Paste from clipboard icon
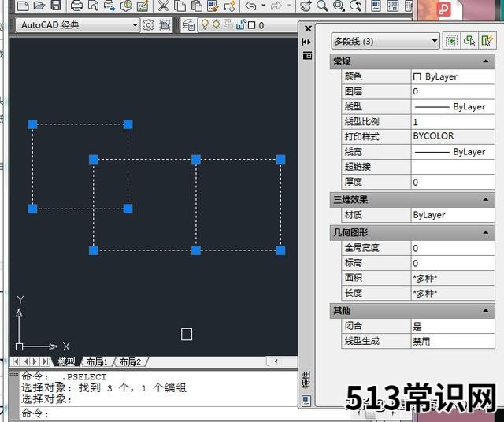Screen dimensions: 504x422 (196, 6)
